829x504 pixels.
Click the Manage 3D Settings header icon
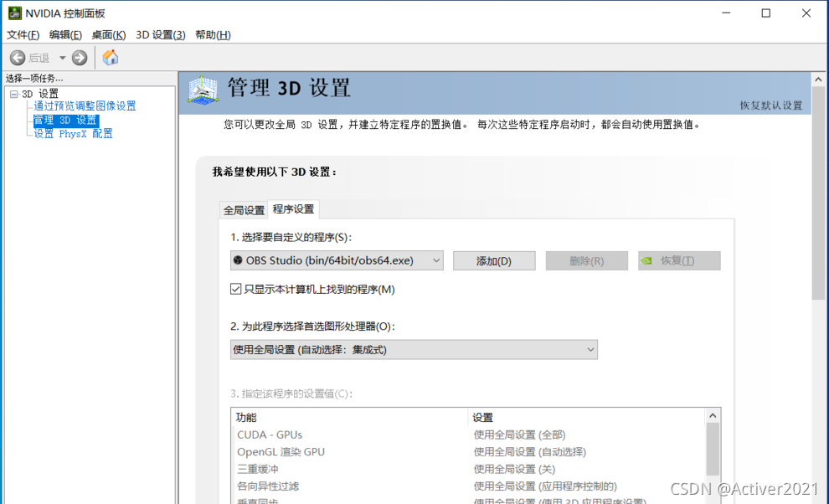pos(203,90)
